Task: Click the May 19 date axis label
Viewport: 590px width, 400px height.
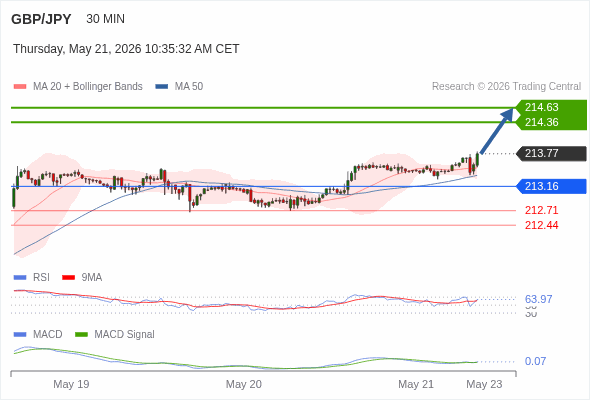Action: point(71,384)
